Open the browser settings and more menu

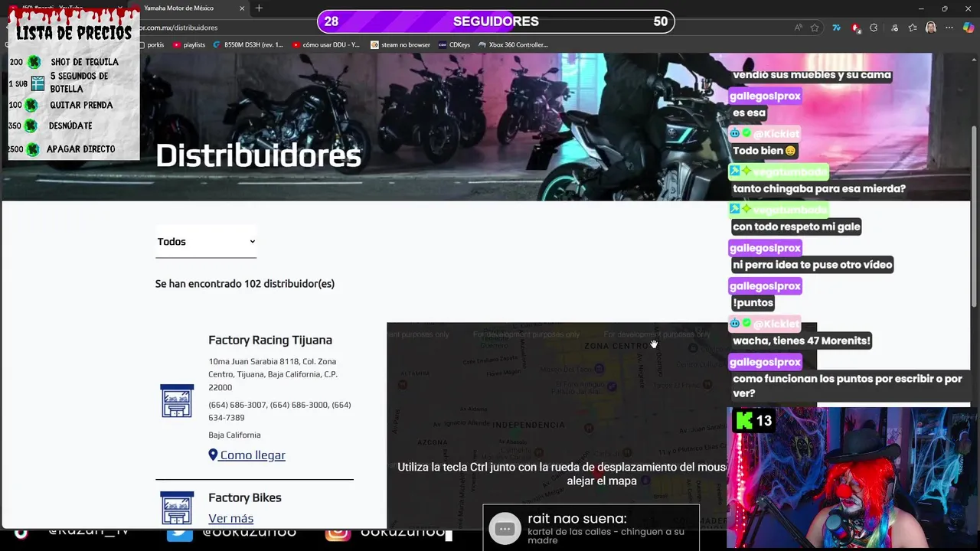[950, 28]
